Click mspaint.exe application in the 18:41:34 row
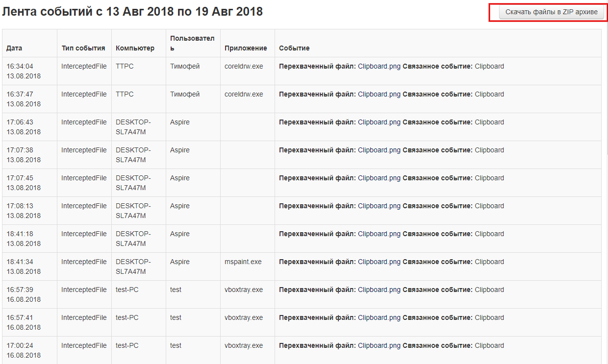This screenshot has width=608, height=364. click(x=243, y=262)
